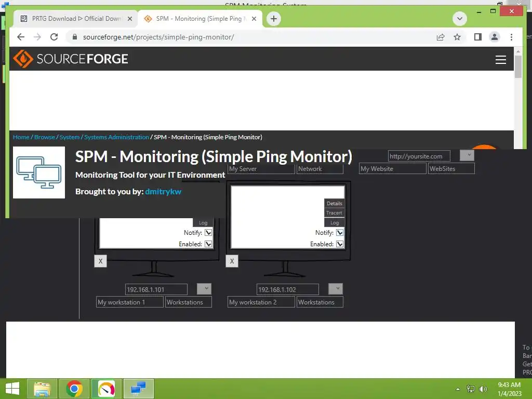Click the My workstation 2 name field

[261, 302]
